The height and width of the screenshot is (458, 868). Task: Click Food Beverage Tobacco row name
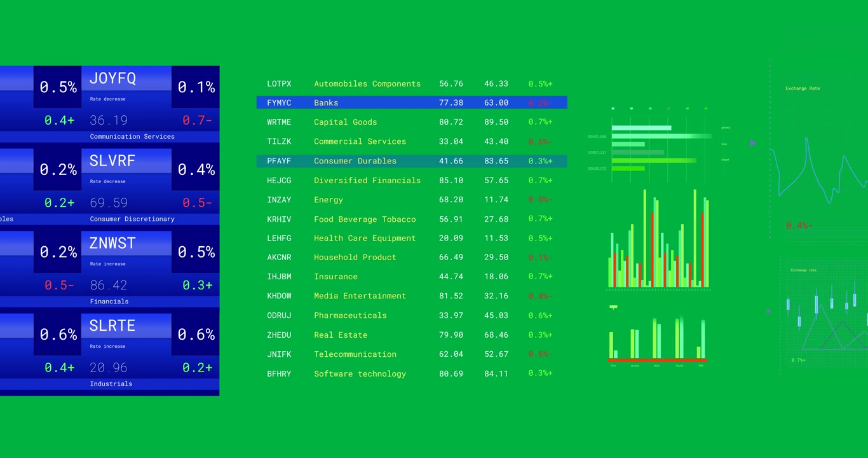pyautogui.click(x=365, y=219)
